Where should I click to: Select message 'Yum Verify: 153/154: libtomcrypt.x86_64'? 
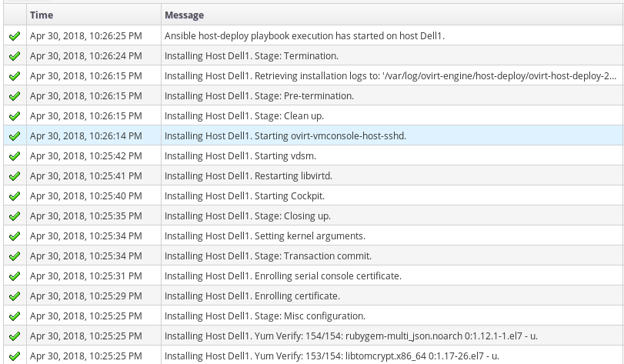point(332,356)
